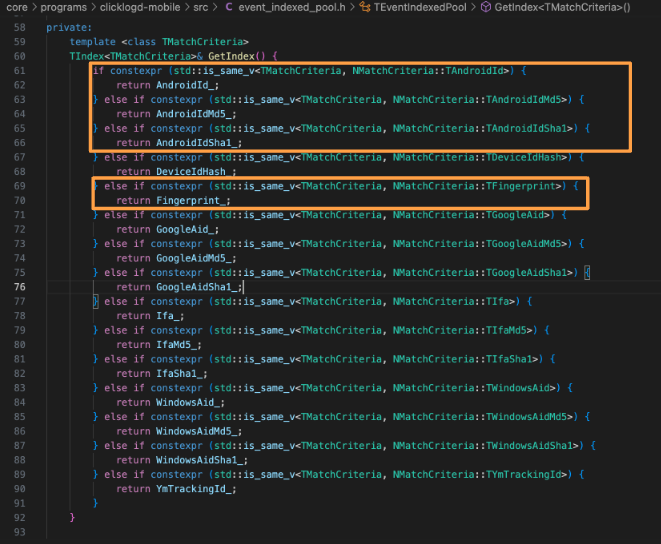Click 'TWindowsAid' on line 83
Screen dimensions: 661x544
click(x=518, y=388)
